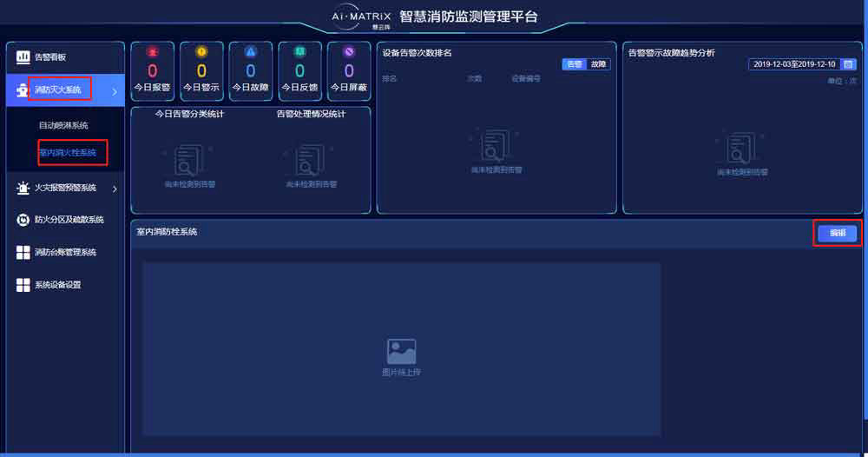Click the large image upload area
This screenshot has width=868, height=457.
[401, 349]
